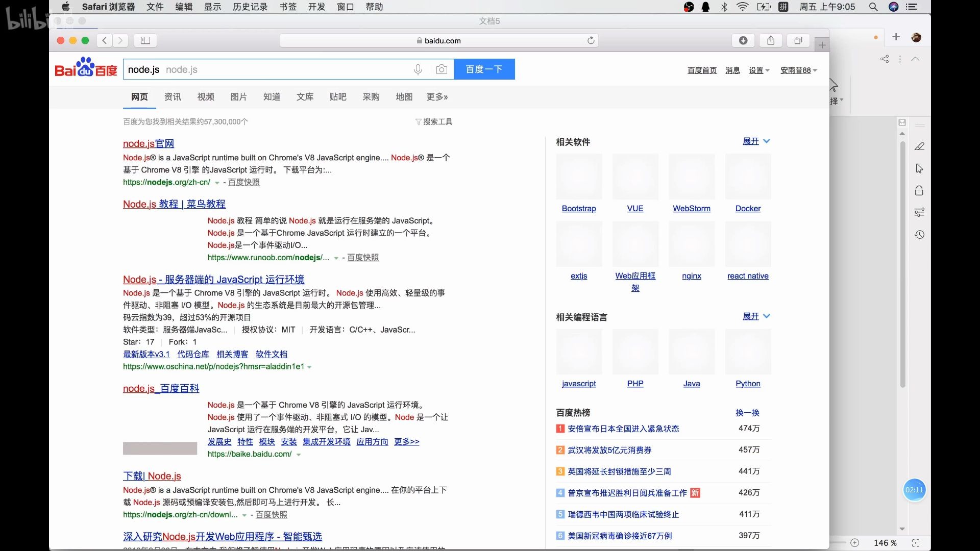Open the 书签 menu
Image resolution: width=980 pixels, height=551 pixels.
tap(288, 7)
